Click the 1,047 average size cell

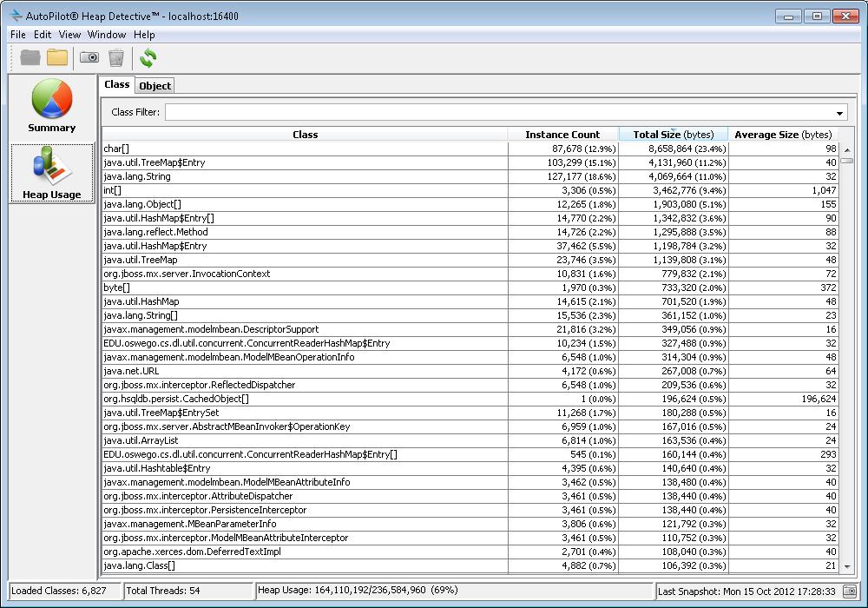[783, 190]
